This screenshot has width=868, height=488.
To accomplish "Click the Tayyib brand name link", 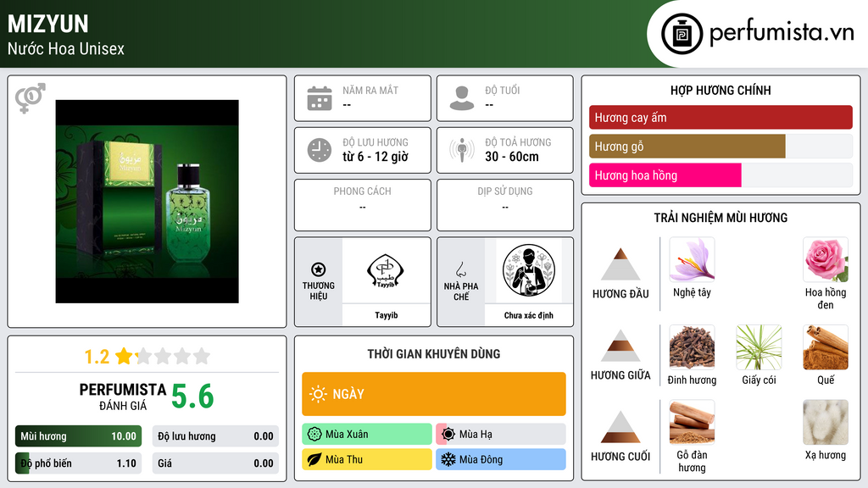I will (386, 315).
